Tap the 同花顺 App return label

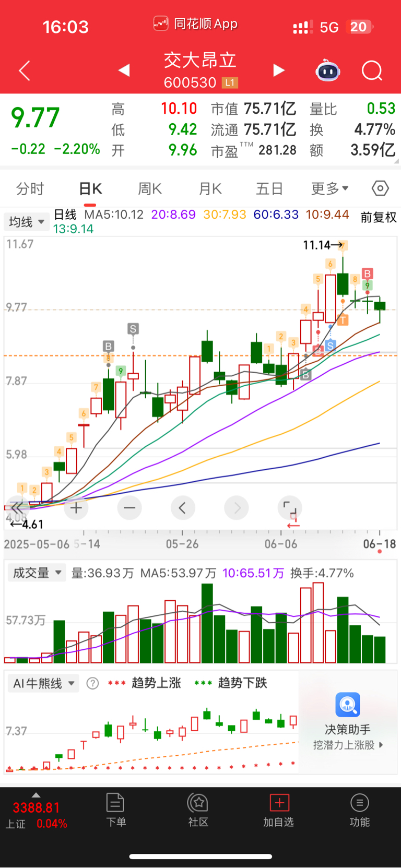[196, 23]
